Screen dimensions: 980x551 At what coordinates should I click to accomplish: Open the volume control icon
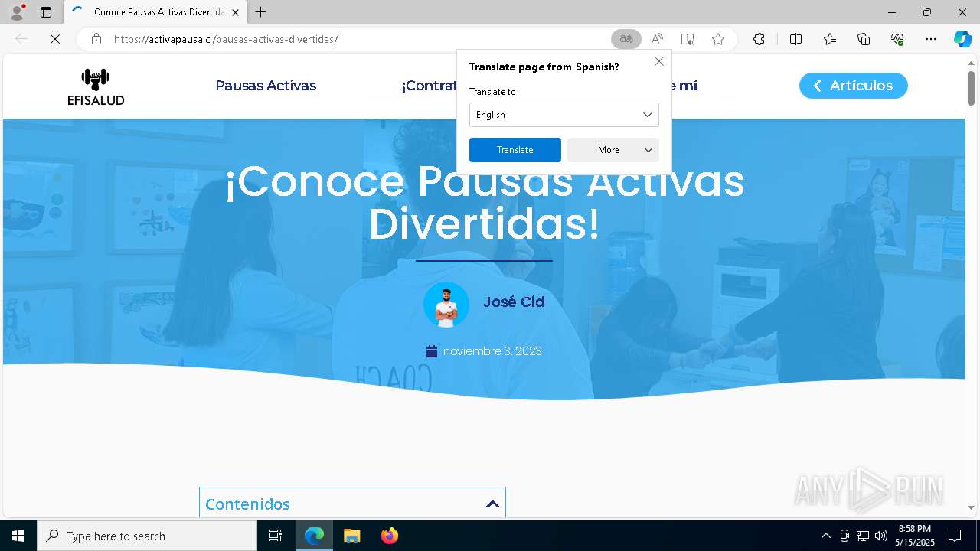point(881,536)
